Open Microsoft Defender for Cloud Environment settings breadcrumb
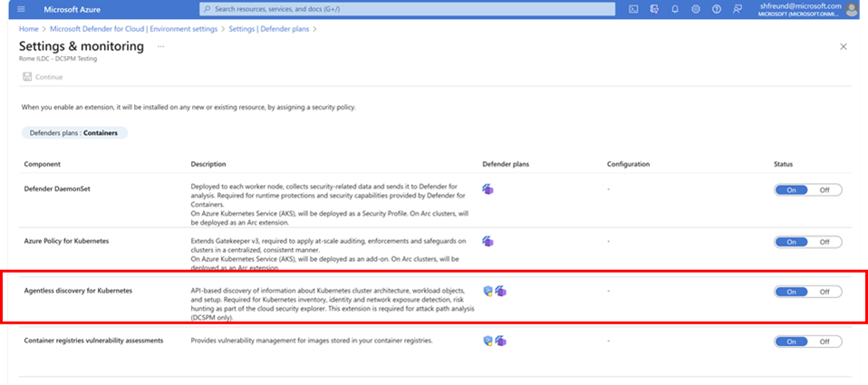Viewport: 868px width, 385px height. pyautogui.click(x=133, y=29)
